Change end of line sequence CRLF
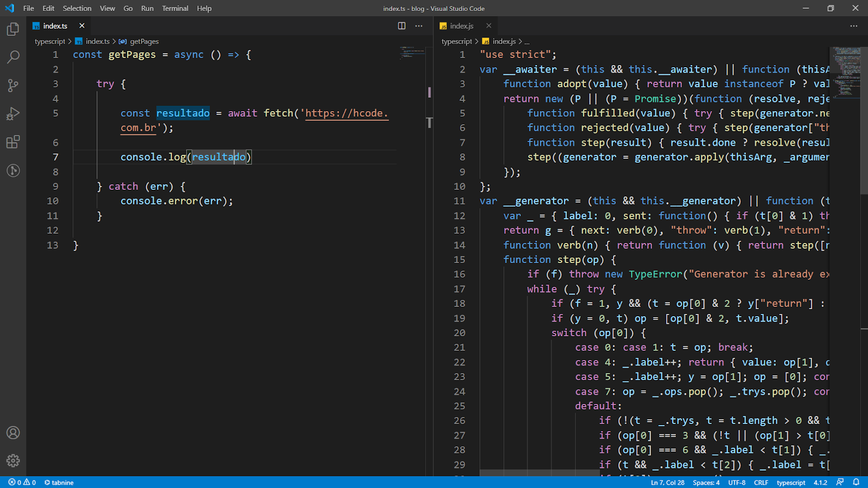This screenshot has width=868, height=488. pyautogui.click(x=761, y=482)
